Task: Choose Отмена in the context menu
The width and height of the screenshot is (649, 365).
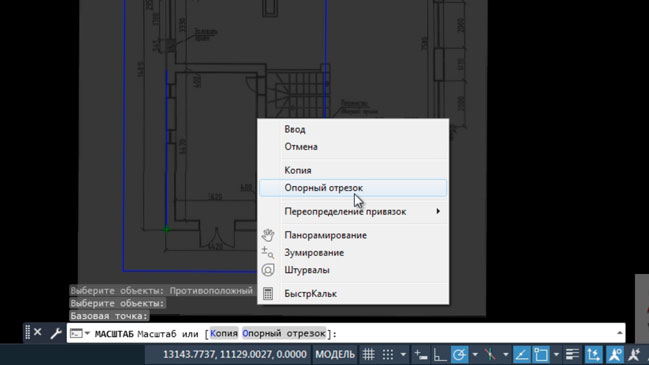Action: 353,147
